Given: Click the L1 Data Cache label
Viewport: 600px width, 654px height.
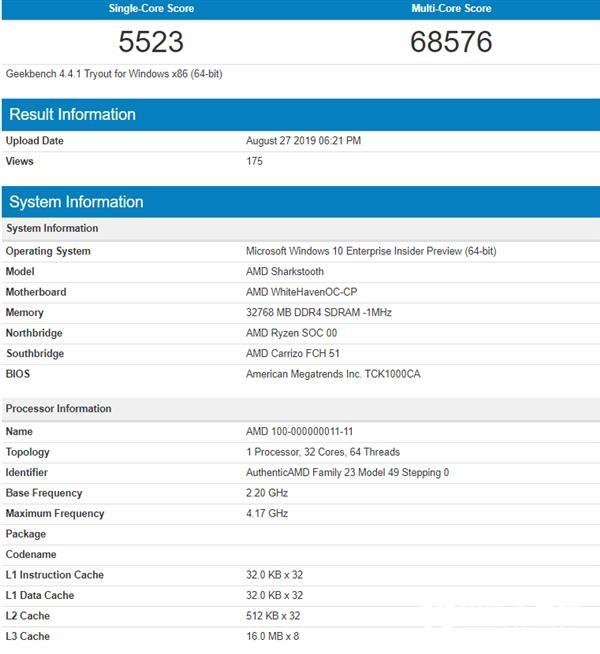Looking at the screenshot, I should tap(40, 595).
